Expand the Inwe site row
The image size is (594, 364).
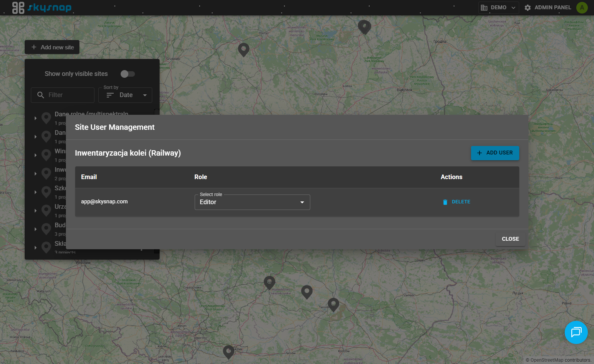[x=35, y=174]
